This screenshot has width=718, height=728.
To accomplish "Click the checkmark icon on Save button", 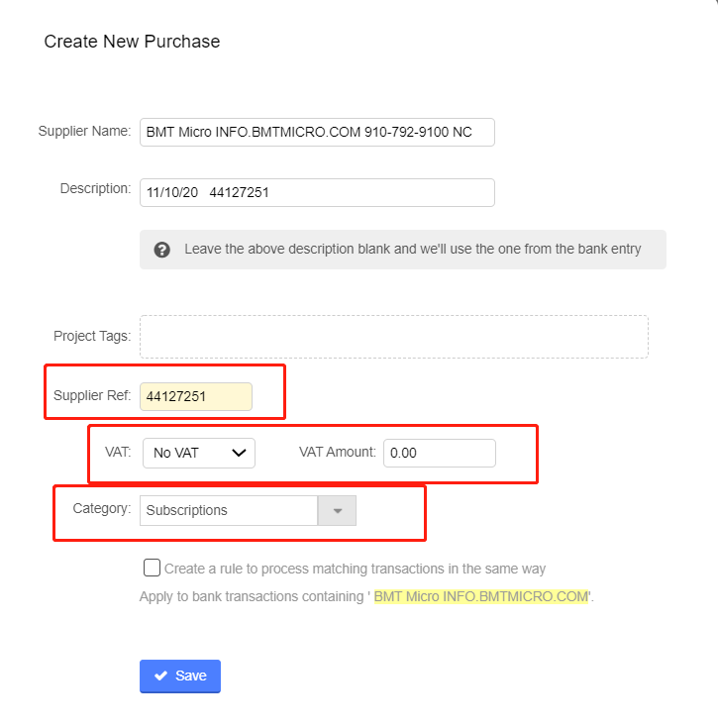I will coord(161,676).
